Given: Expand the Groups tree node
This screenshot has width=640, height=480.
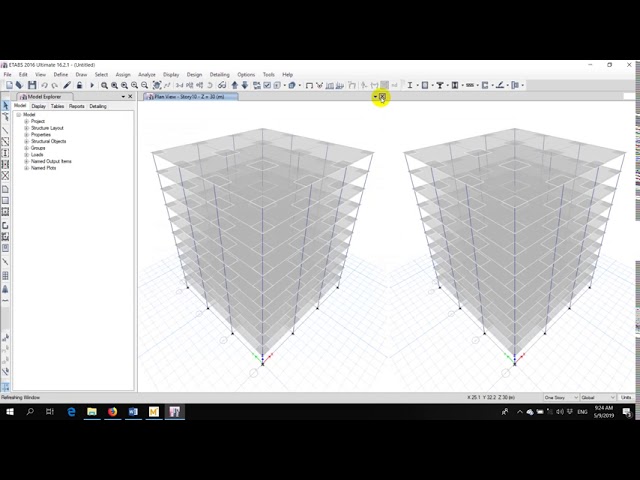Looking at the screenshot, I should pos(27,148).
